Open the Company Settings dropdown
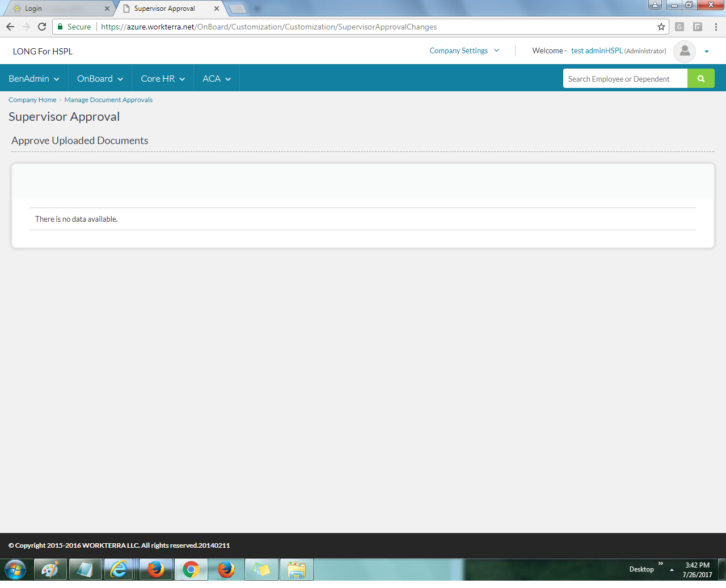This screenshot has width=726, height=588. click(x=464, y=50)
